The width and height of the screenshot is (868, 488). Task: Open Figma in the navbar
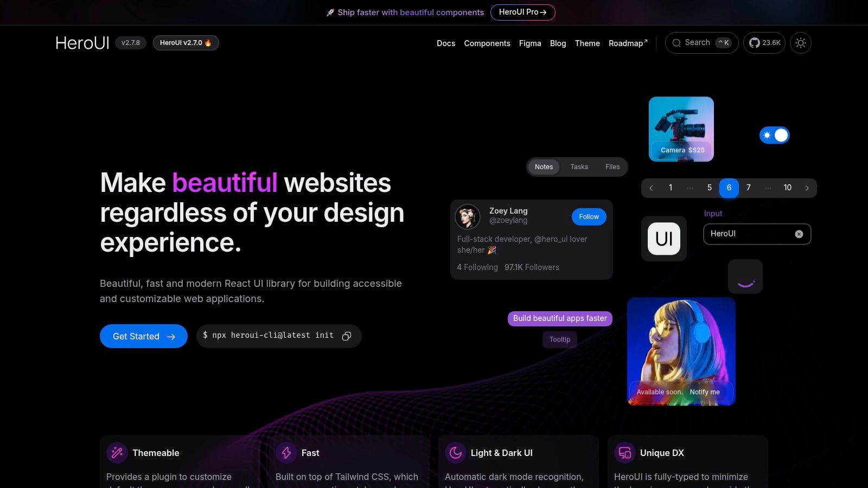point(530,43)
